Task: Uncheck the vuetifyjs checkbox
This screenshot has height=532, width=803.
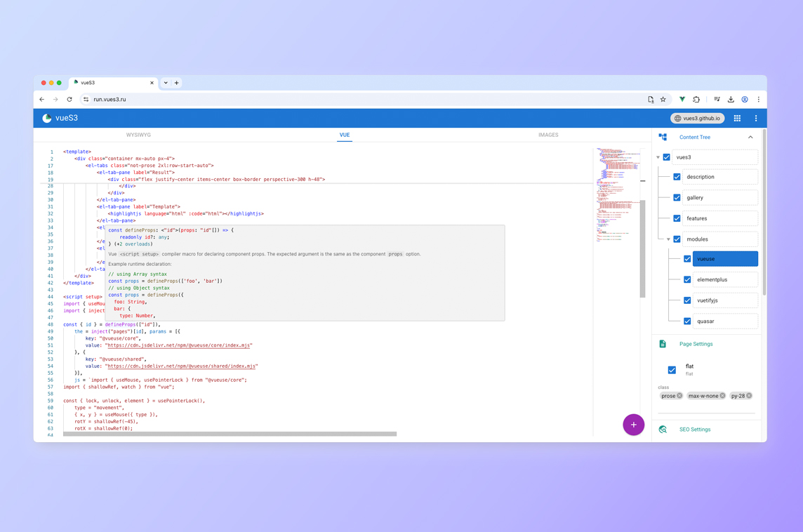Action: coord(687,300)
